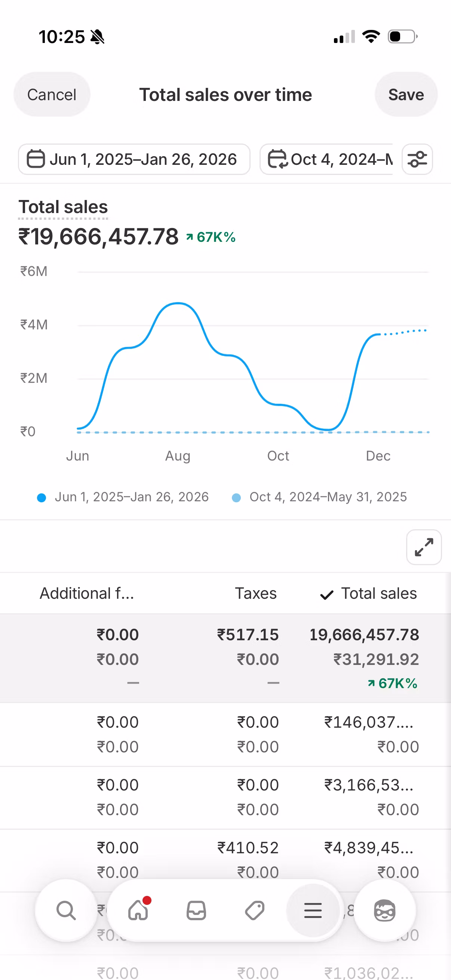This screenshot has width=451, height=980.
Task: Open date range Jun 1, 2025–Jan 26, 2026
Action: tap(134, 159)
